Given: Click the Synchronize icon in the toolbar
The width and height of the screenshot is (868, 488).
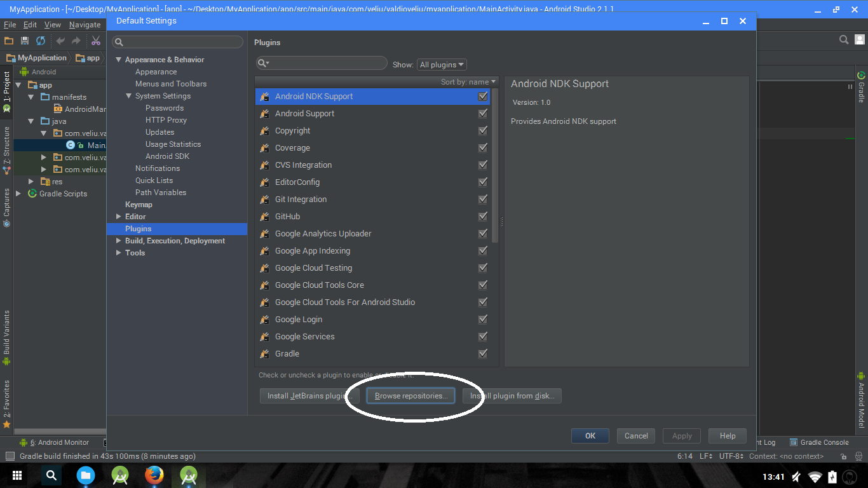Looking at the screenshot, I should (41, 41).
